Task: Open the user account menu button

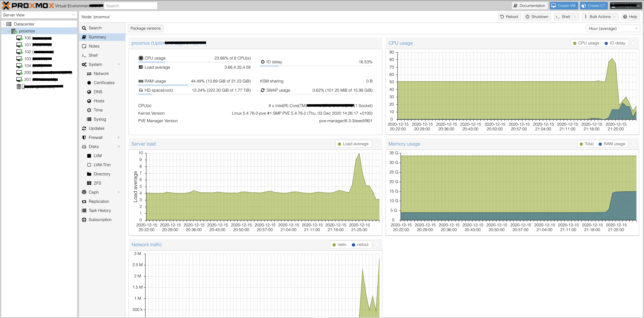Action: click(x=626, y=6)
